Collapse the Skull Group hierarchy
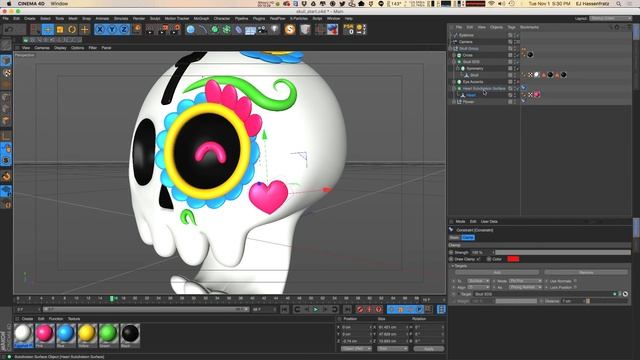Screen dimensions: 640x360 point(451,49)
